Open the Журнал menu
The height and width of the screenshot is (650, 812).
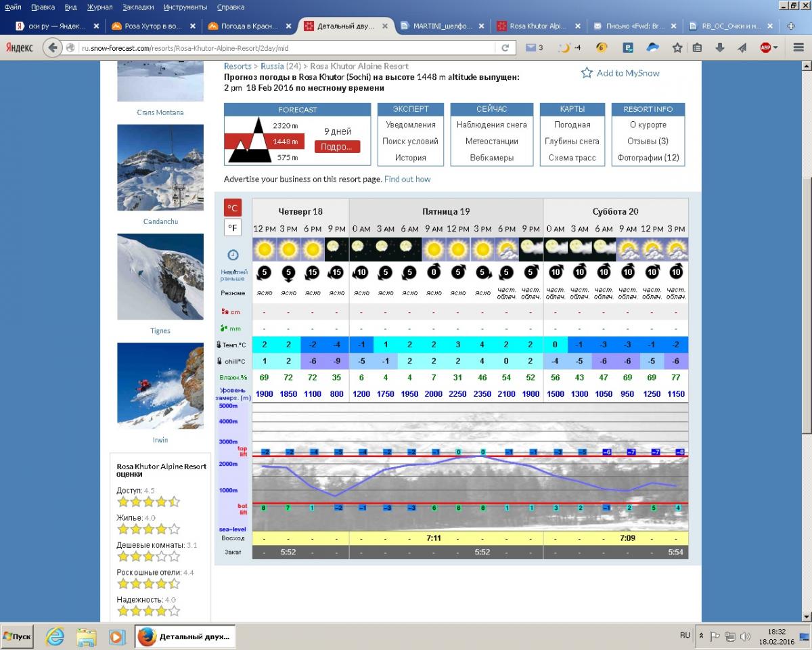coord(99,7)
